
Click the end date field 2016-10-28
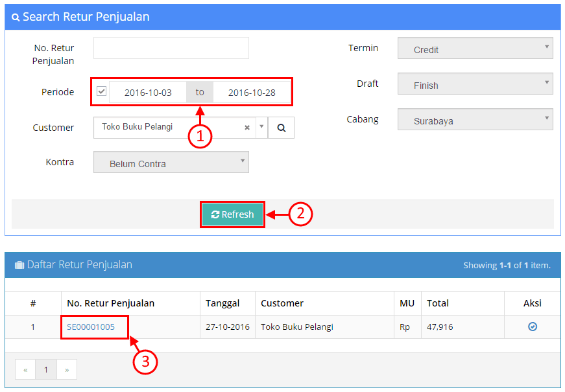tap(252, 92)
